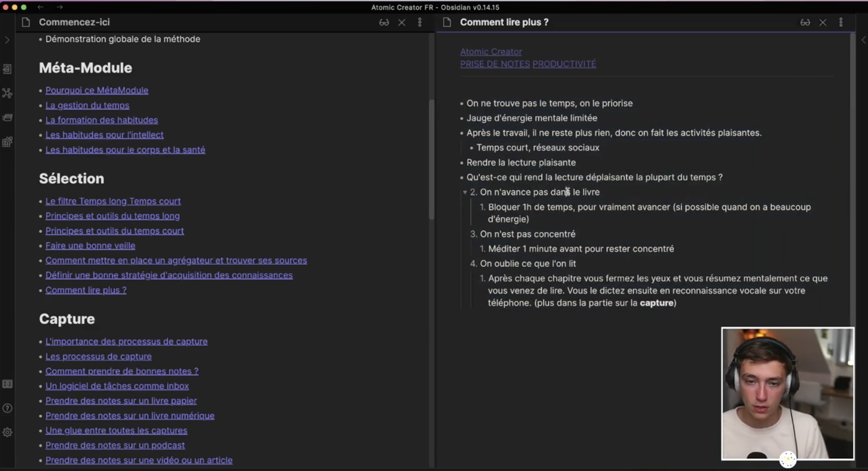Open more options for Comment lire plus pane
868x471 pixels.
841,23
